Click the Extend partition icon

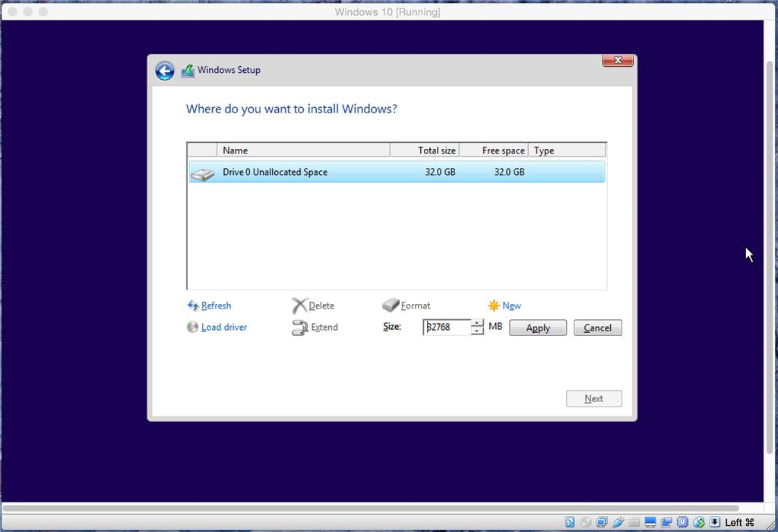coord(299,328)
